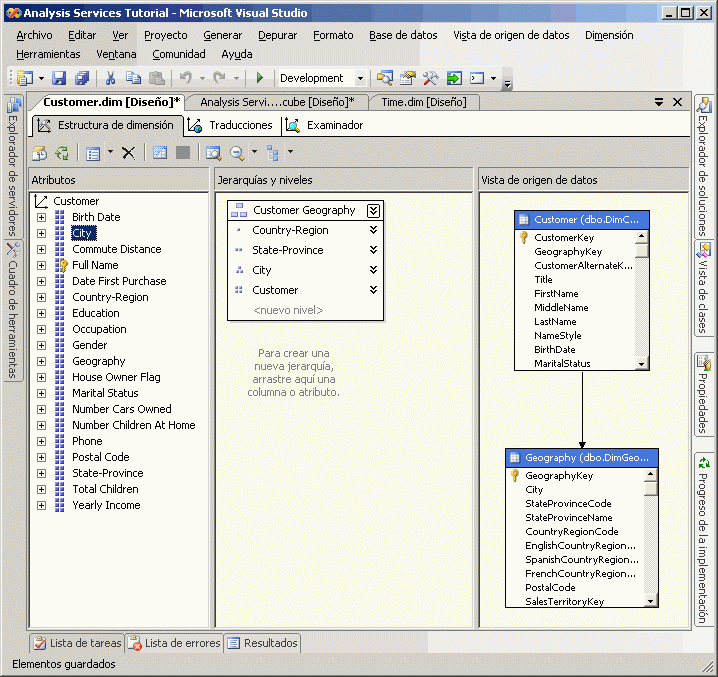The image size is (718, 677).
Task: Click the Customer (dbo.DimC... table header
Action: click(582, 220)
